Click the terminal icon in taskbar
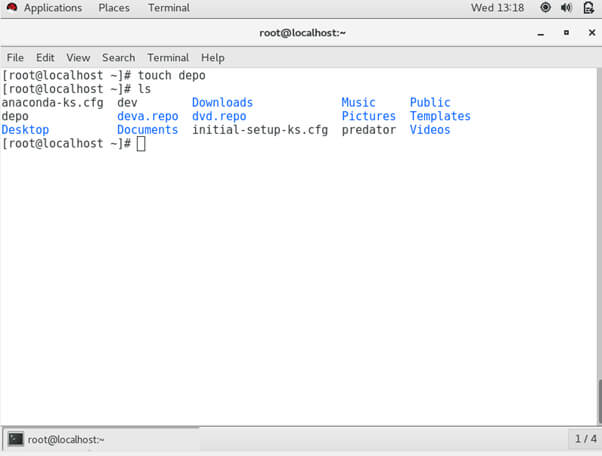Image resolution: width=602 pixels, height=456 pixels. 16,439
